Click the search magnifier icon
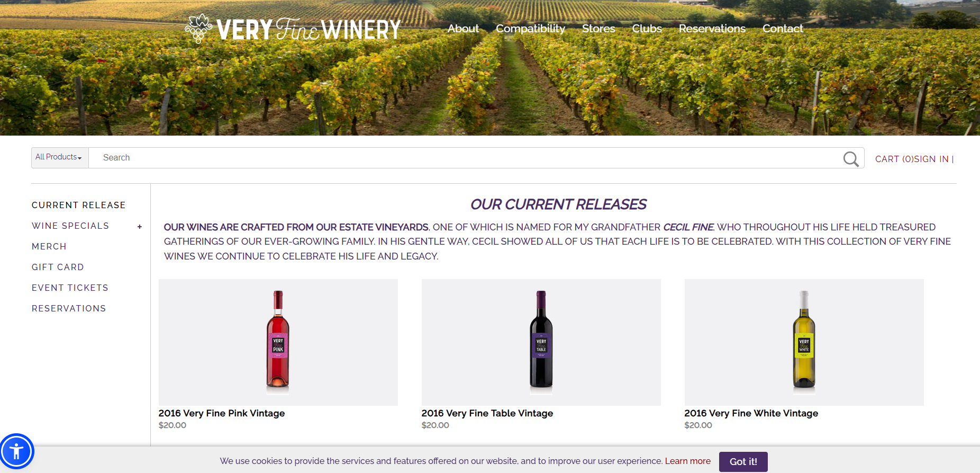980x473 pixels. click(x=851, y=158)
